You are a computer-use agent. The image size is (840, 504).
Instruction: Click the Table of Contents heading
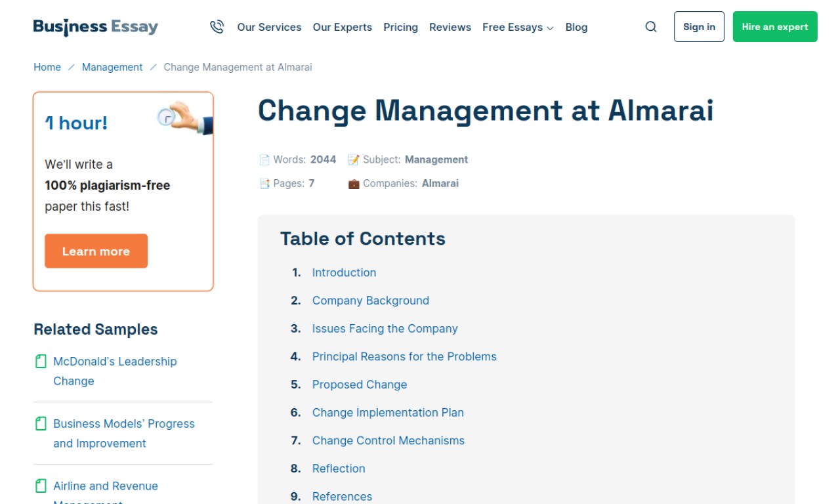click(363, 238)
